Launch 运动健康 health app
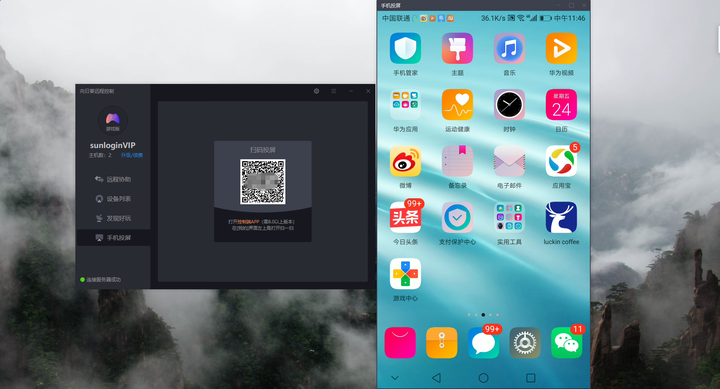Viewport: 720px width, 389px height. pos(457,105)
